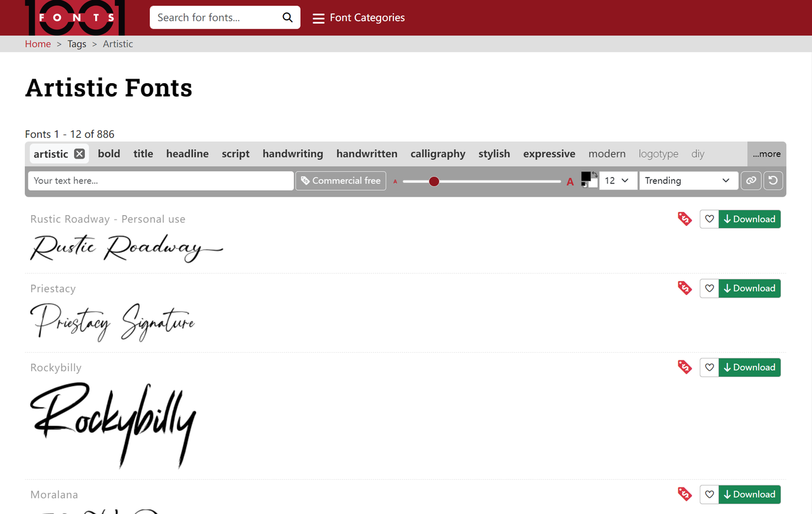Click the search magnifier icon
The width and height of the screenshot is (812, 514).
click(287, 18)
